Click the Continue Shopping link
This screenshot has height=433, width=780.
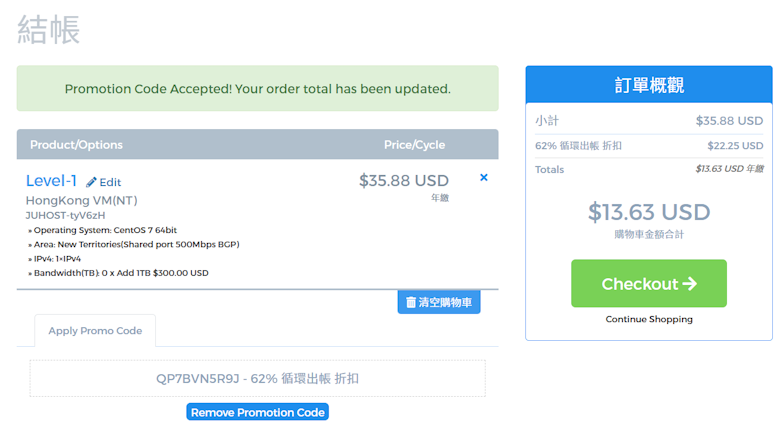649,319
